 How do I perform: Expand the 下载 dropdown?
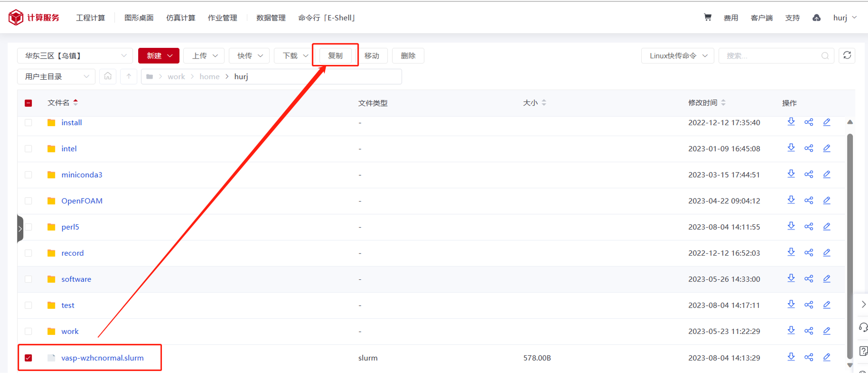[295, 55]
